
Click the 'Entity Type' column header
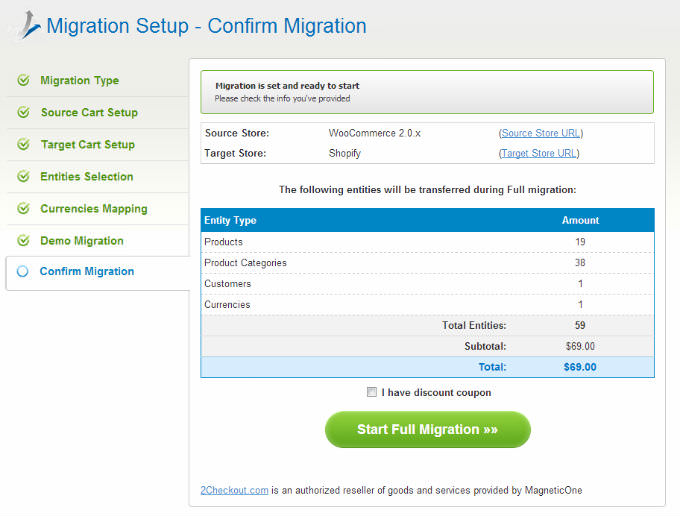230,220
